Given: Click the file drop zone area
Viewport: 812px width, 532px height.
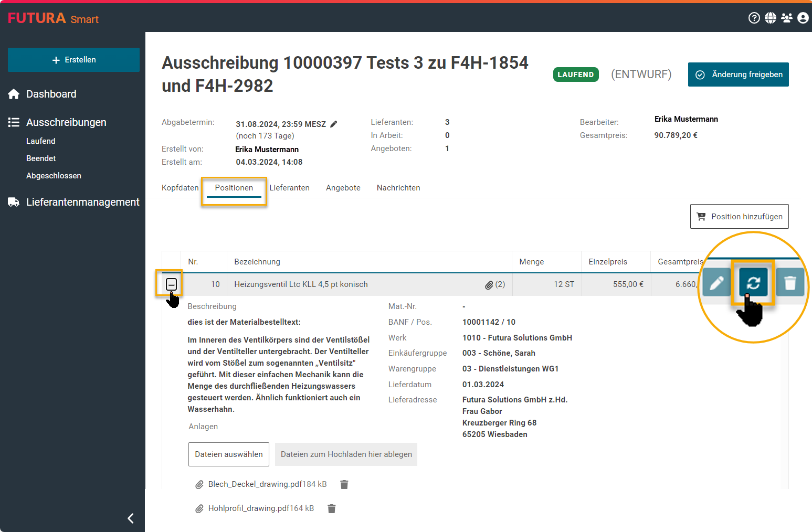Looking at the screenshot, I should pyautogui.click(x=346, y=454).
